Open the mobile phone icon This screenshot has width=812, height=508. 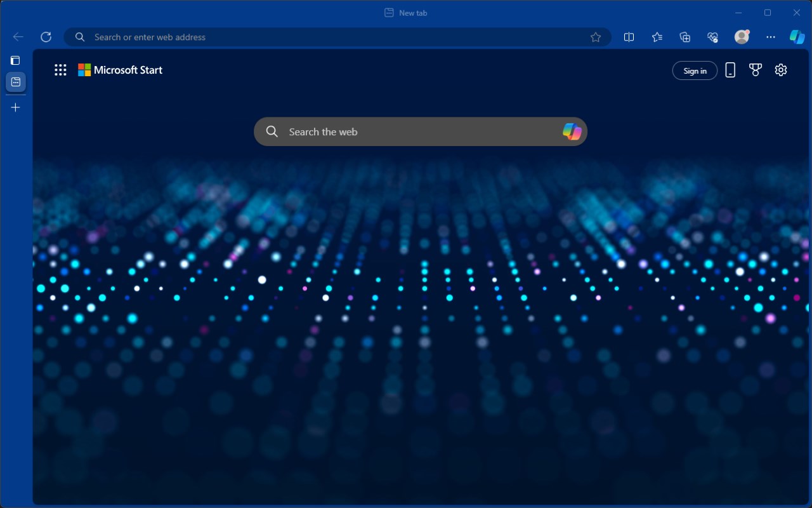pos(730,70)
